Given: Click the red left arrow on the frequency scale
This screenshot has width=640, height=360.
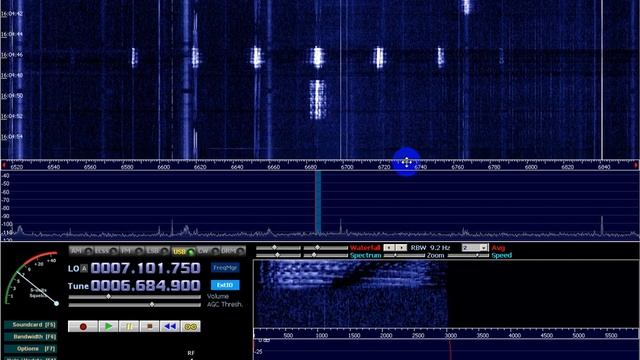Looking at the screenshot, I should pos(4,165).
